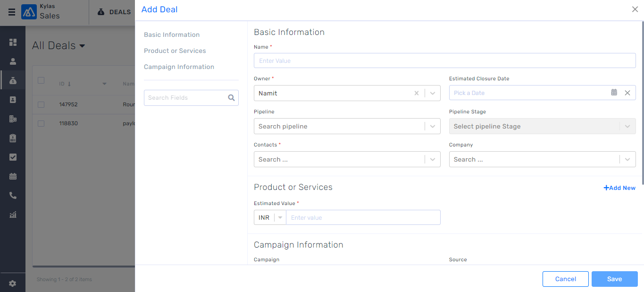644x292 pixels.
Task: Click deal ID 118830 cell
Action: point(68,123)
